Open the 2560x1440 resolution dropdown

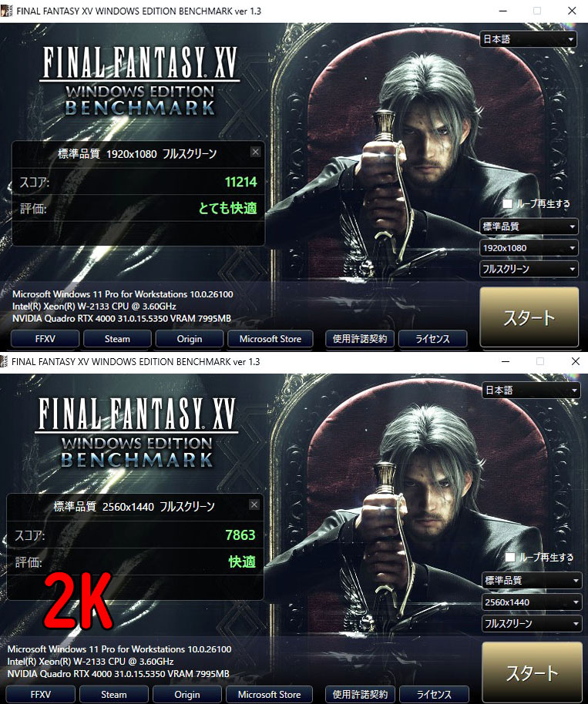coord(532,602)
